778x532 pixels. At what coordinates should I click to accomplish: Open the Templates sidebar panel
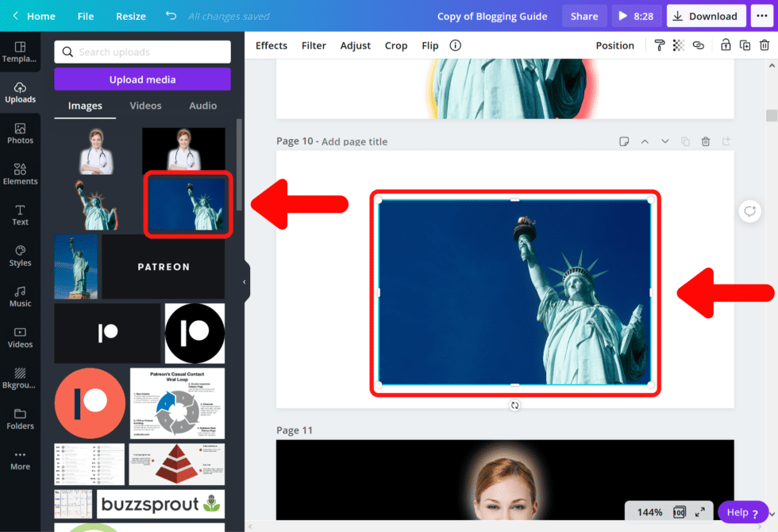tap(20, 52)
